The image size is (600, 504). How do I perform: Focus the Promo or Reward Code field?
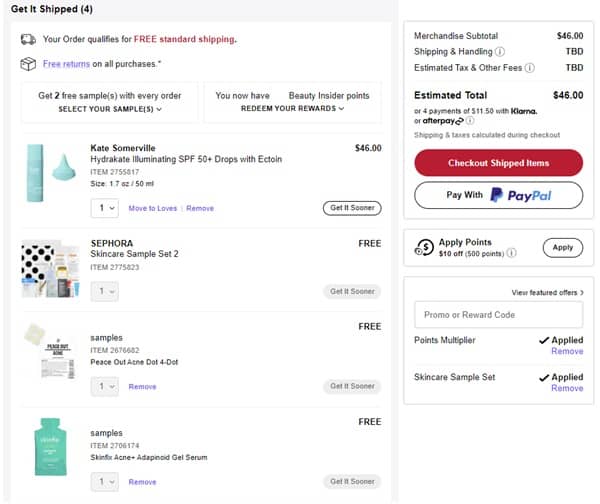(x=498, y=315)
